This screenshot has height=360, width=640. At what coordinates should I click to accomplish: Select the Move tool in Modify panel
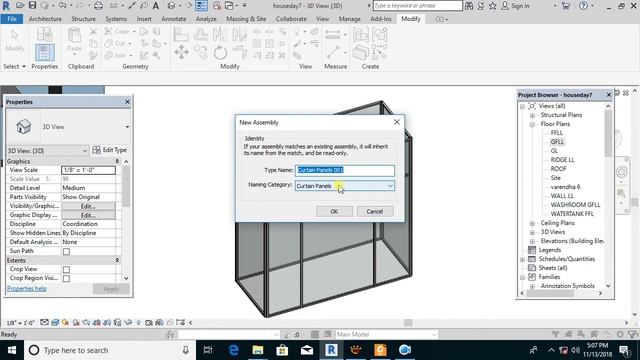coord(181,52)
